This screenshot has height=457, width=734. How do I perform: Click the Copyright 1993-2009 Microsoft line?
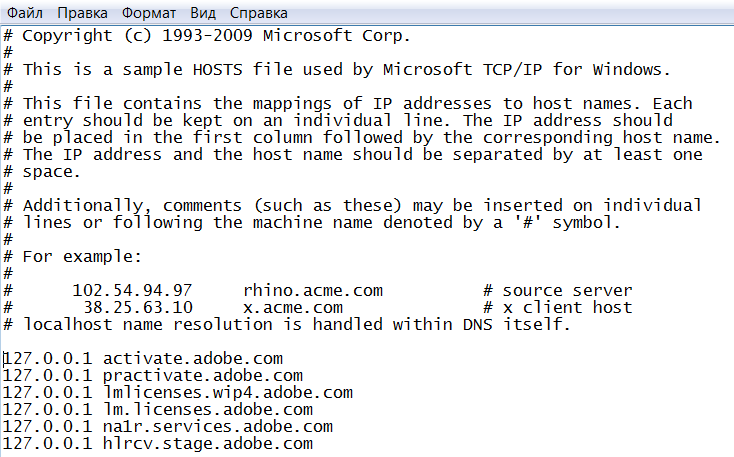pos(207,36)
